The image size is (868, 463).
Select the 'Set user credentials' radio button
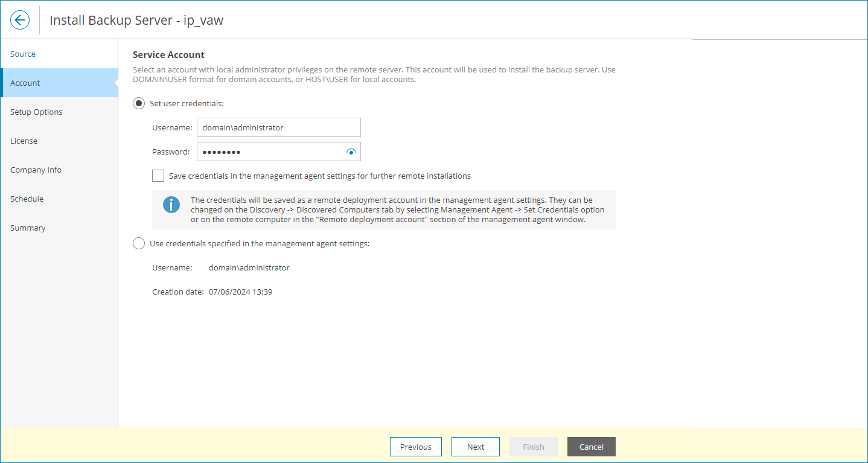click(138, 103)
